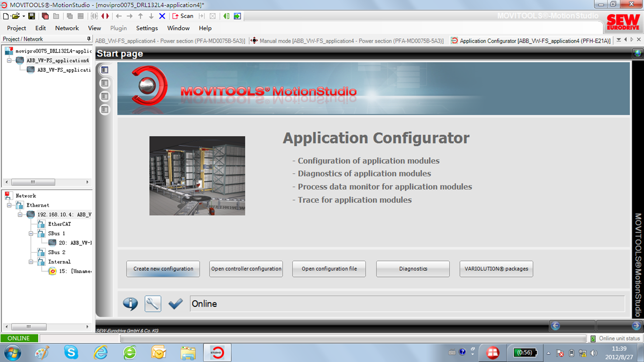Click the Save project floppy disk icon
This screenshot has width=644, height=362.
pyautogui.click(x=32, y=16)
